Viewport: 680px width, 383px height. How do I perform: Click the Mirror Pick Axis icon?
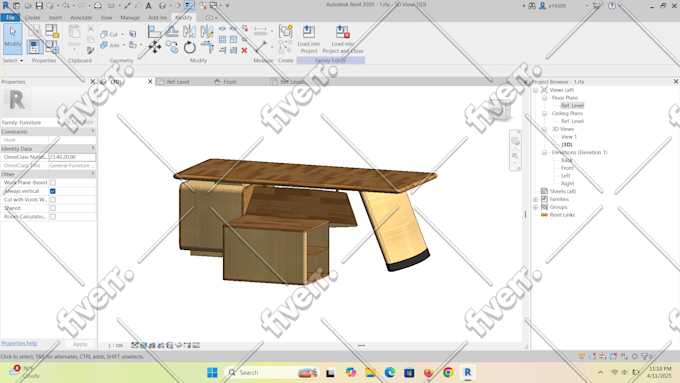click(190, 31)
